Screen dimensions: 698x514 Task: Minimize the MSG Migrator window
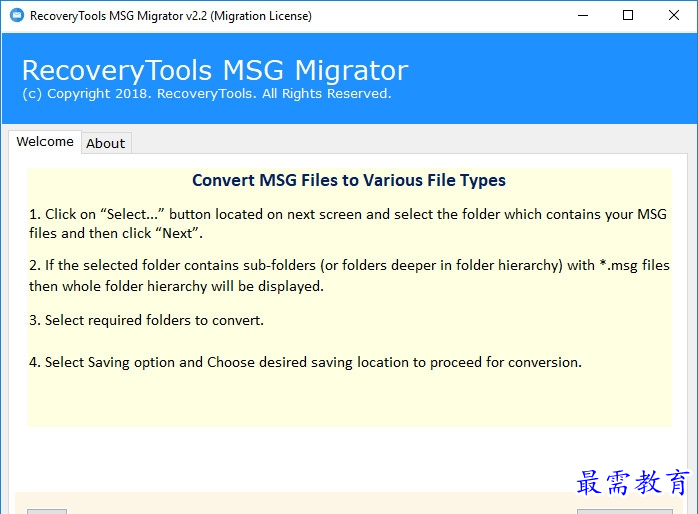(x=583, y=16)
